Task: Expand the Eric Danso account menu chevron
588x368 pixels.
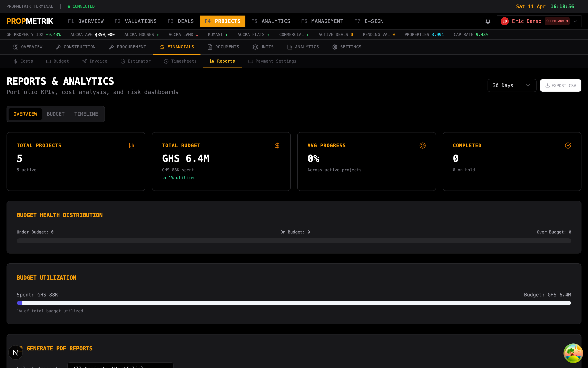Action: pyautogui.click(x=575, y=21)
